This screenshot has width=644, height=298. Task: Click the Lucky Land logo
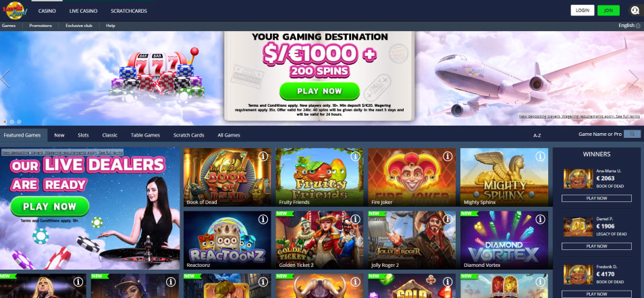click(16, 11)
